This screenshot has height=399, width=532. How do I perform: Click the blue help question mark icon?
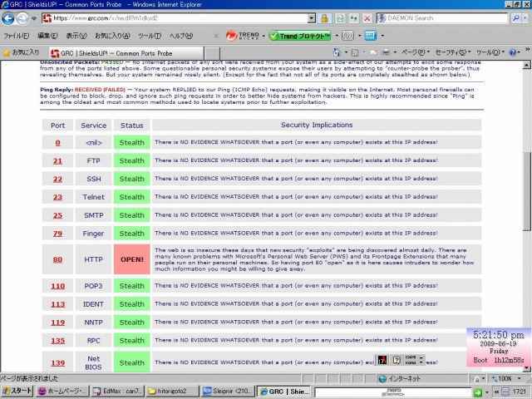[513, 52]
